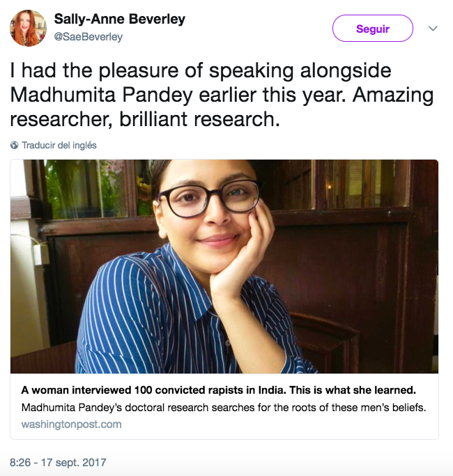The height and width of the screenshot is (476, 453).
Task: Click the tweet's last line 'researcher, brilliant research.'
Action: point(144,118)
